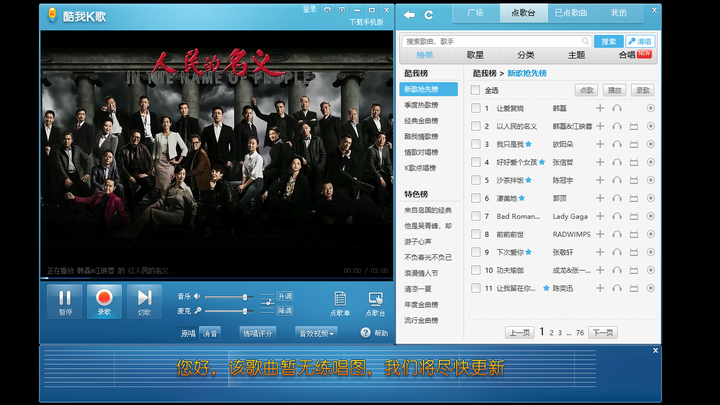
Task: Select checkbox for song 3 我只是我
Action: (x=476, y=144)
